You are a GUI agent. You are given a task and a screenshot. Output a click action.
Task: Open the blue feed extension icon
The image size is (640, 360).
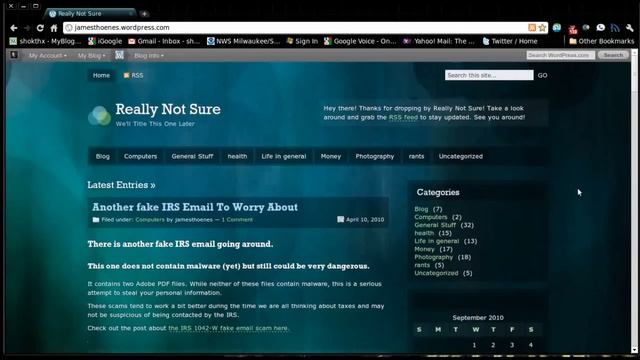point(615,28)
